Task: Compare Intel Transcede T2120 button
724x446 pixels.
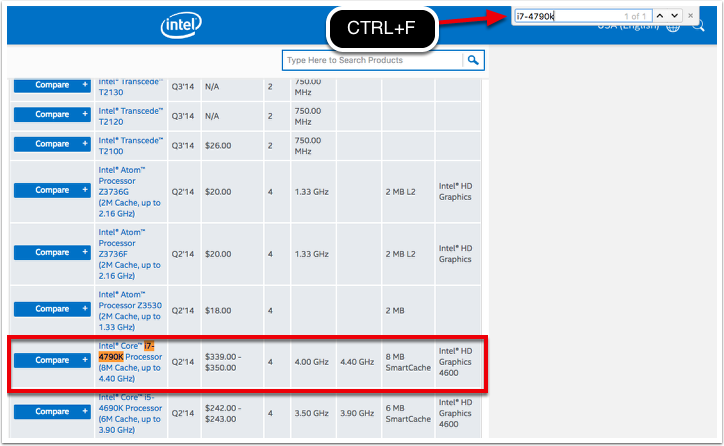Action: click(x=52, y=115)
